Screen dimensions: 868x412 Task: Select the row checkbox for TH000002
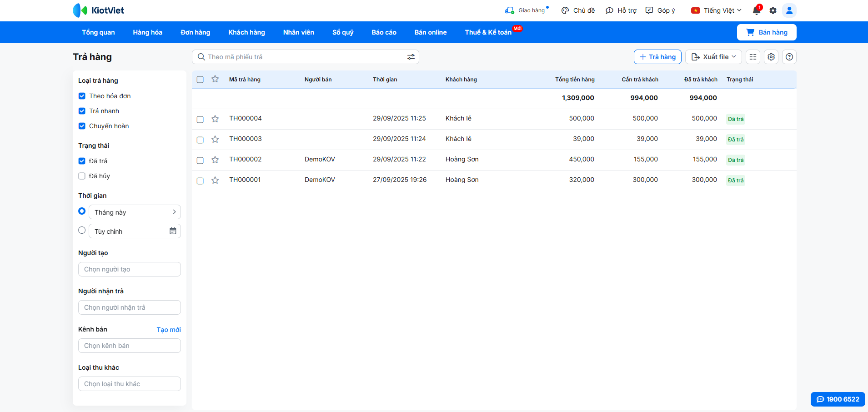point(200,160)
